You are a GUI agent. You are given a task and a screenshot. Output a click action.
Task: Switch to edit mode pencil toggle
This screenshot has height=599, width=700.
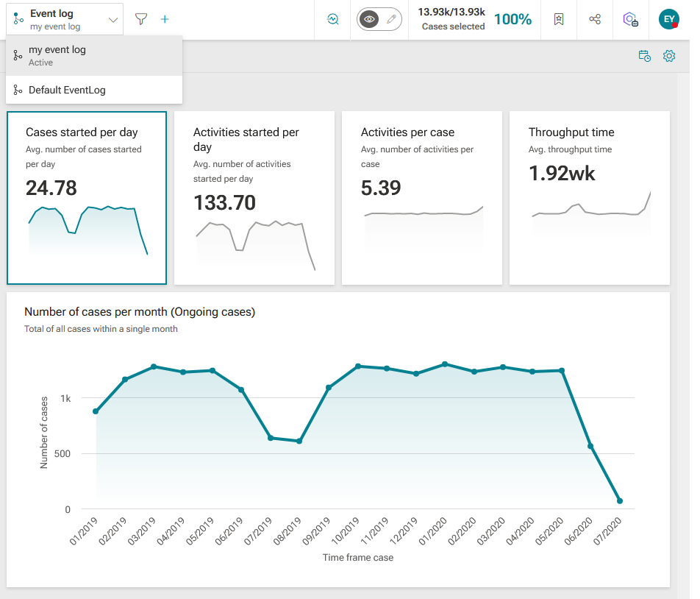(x=391, y=19)
